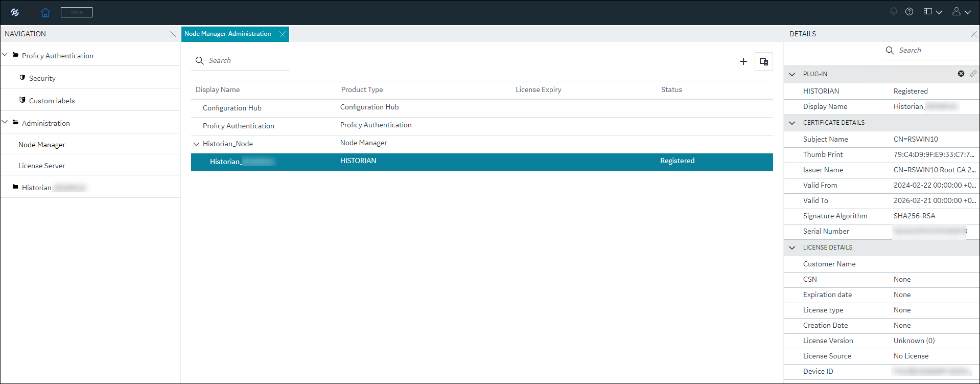Click the Unknown (0) license version value
This screenshot has width=980, height=384.
[x=914, y=341]
